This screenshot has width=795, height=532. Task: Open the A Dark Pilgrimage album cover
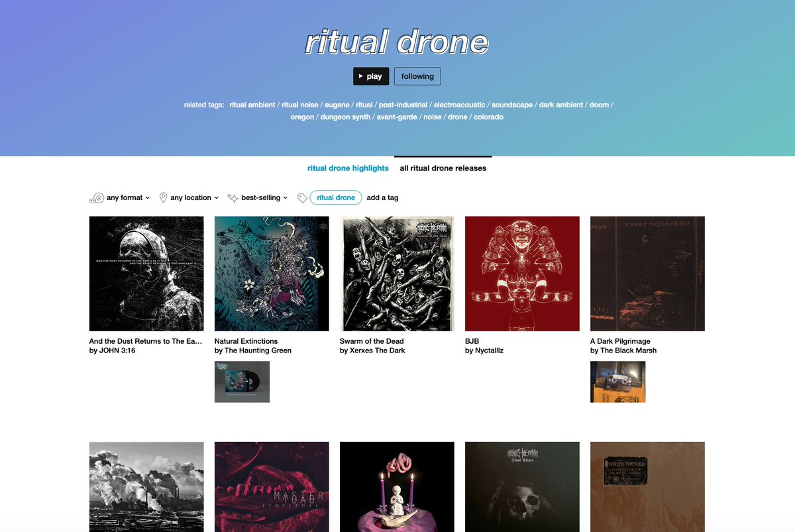tap(647, 274)
